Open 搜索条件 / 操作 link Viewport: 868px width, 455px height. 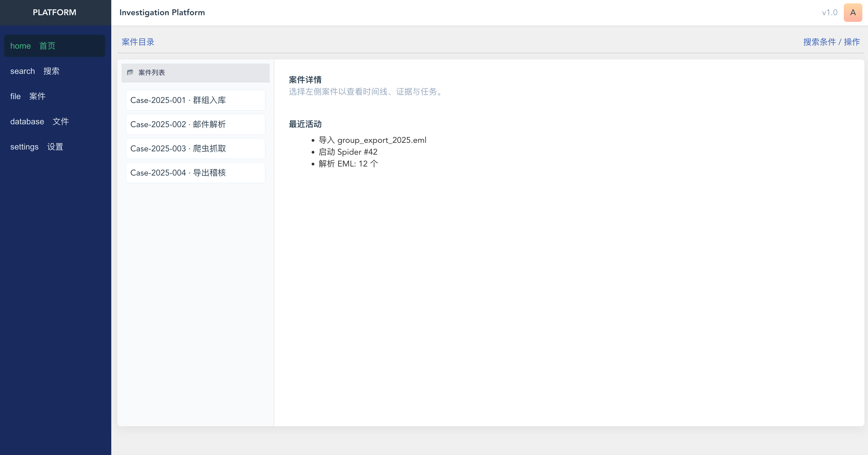[x=831, y=42]
